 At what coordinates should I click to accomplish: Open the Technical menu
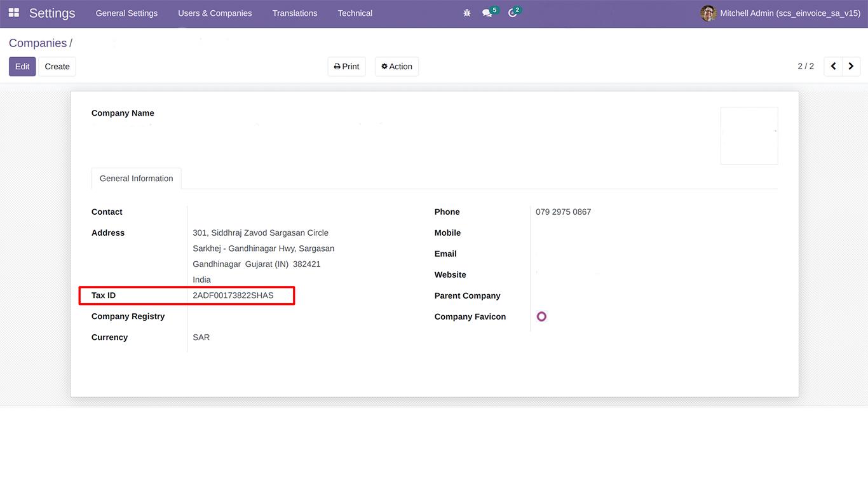click(x=355, y=13)
